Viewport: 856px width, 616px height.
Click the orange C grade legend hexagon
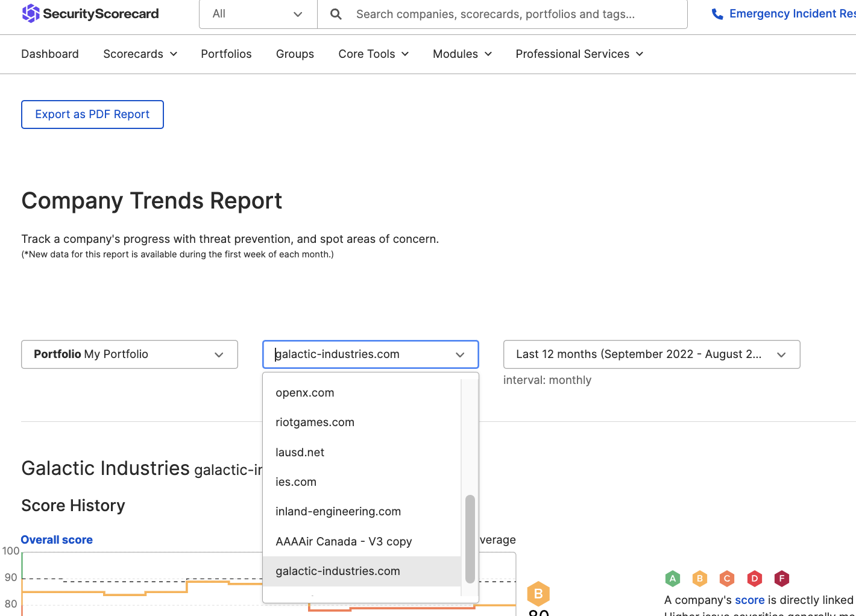point(727,579)
